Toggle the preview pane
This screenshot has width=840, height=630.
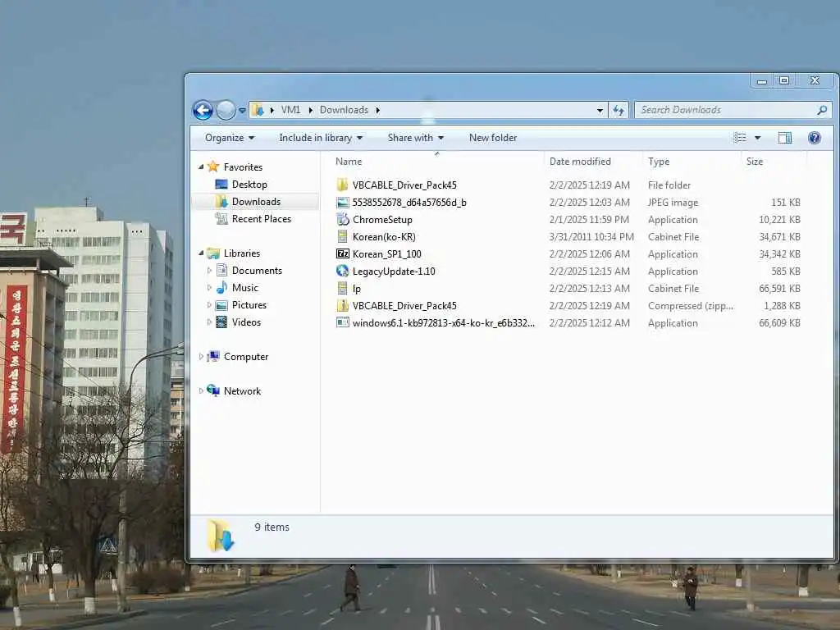[785, 138]
